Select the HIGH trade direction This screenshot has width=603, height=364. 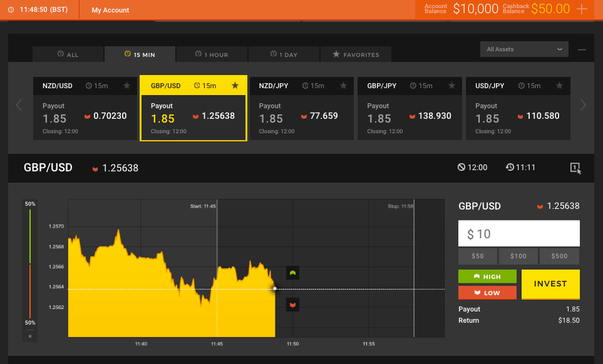[x=487, y=276]
